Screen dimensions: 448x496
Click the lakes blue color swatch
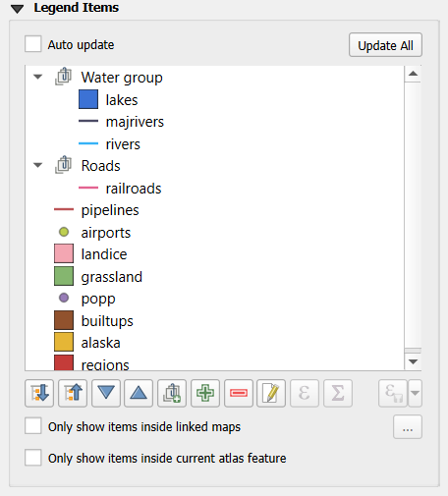88,99
